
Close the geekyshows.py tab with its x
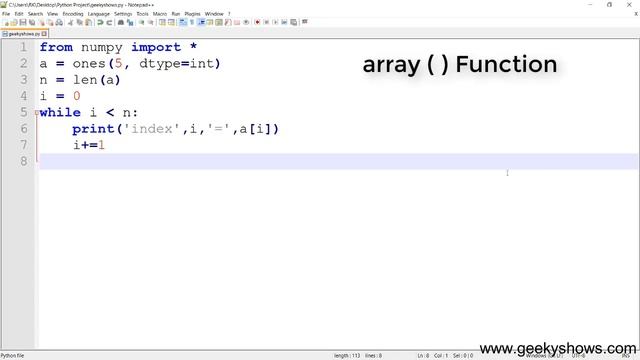[44, 34]
